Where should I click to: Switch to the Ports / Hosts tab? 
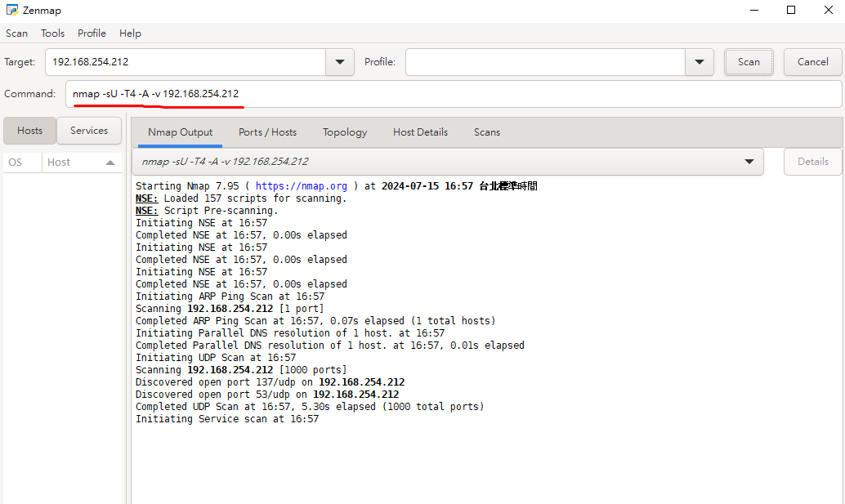click(x=267, y=132)
